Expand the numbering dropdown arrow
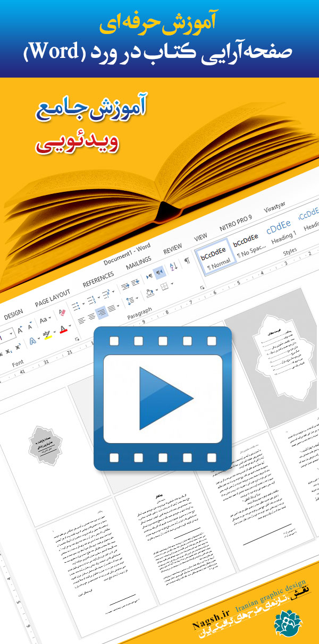319x644 pixels. [99, 298]
